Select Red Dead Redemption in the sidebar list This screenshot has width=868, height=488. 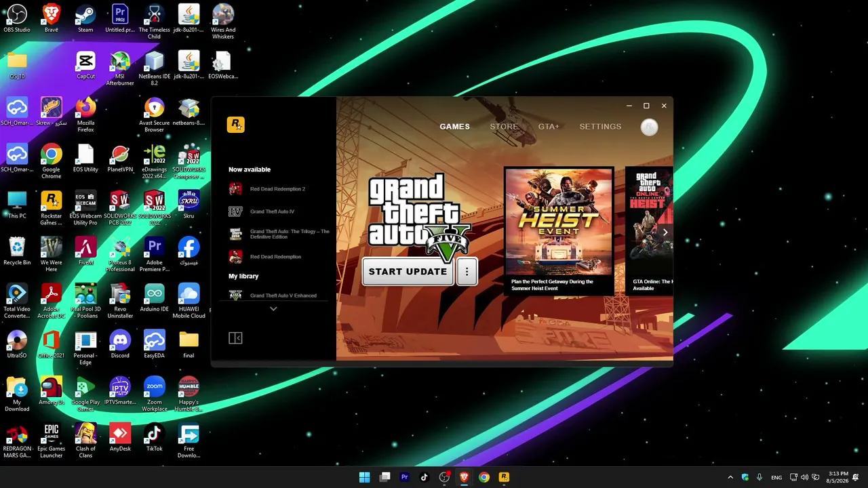click(x=265, y=257)
